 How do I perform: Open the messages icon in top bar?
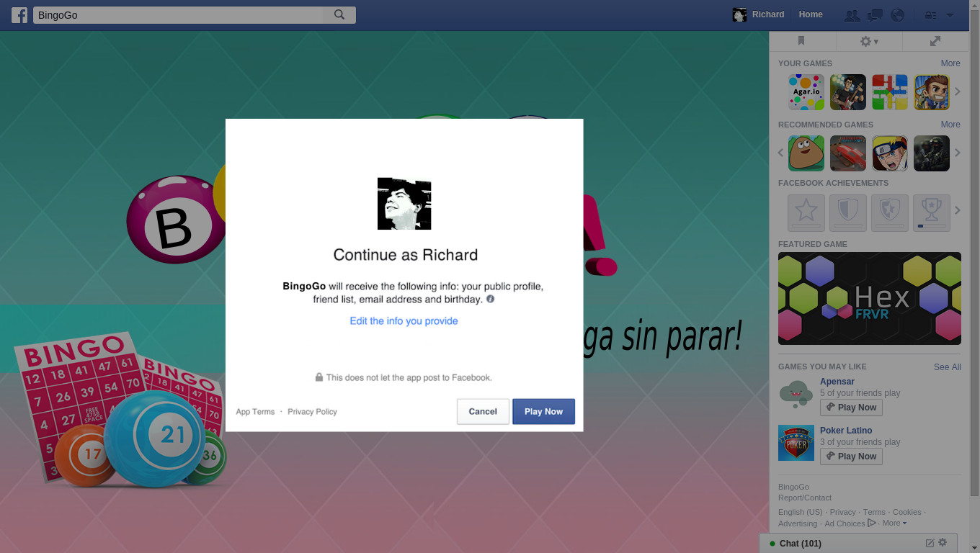tap(875, 15)
